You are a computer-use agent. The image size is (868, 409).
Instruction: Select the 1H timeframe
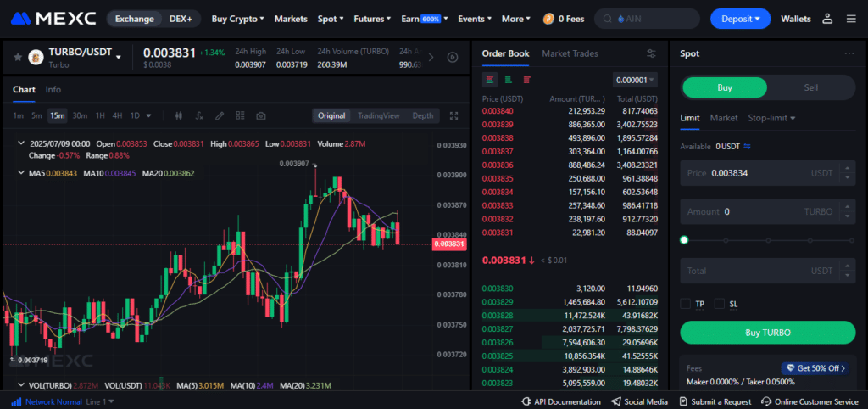[x=100, y=116]
